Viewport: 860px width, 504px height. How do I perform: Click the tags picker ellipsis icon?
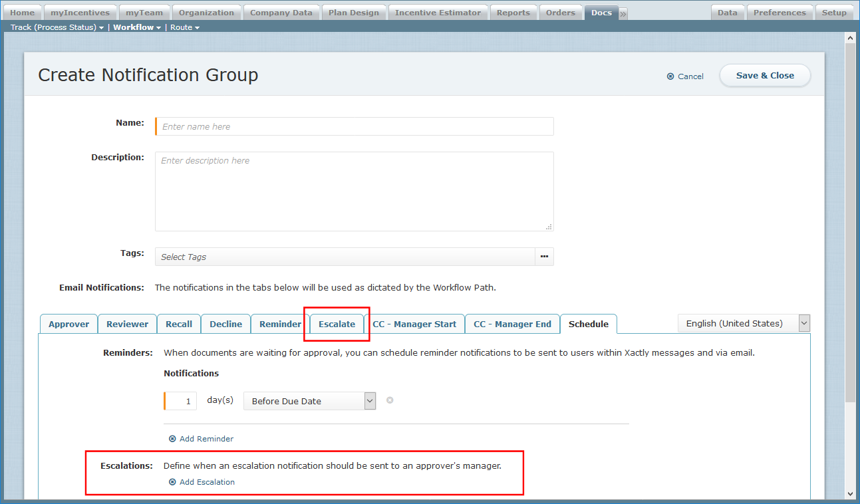point(544,257)
